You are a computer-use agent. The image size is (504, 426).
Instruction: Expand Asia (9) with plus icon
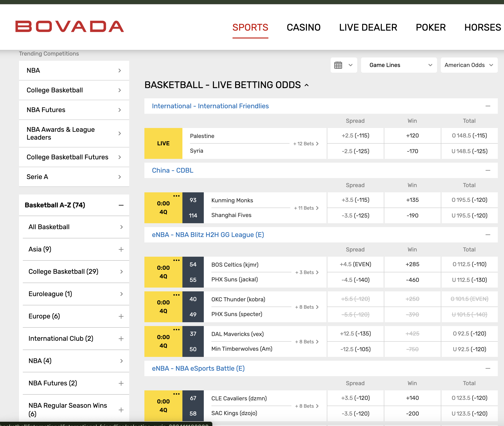pos(121,249)
